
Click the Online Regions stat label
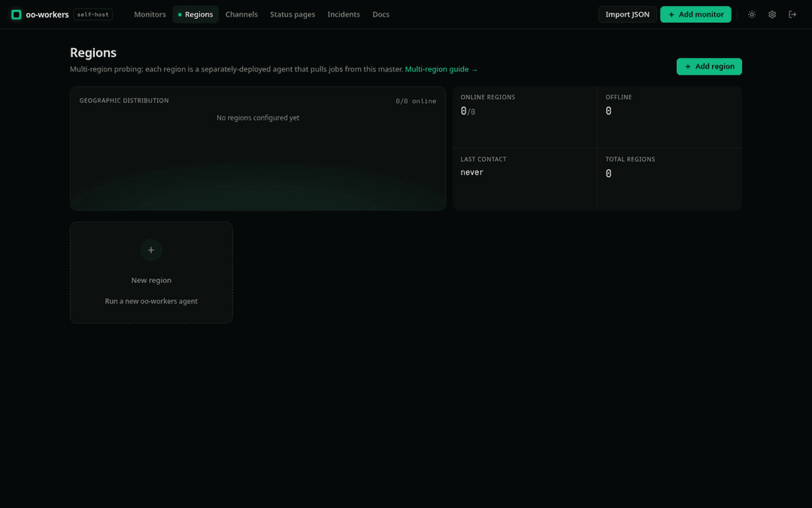coord(488,97)
